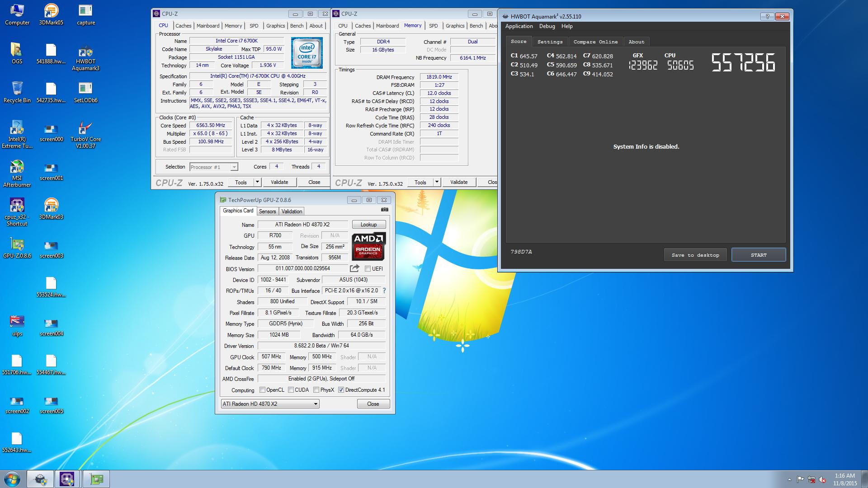868x488 pixels.
Task: Open the Debug menu in Aquamark
Action: click(547, 26)
